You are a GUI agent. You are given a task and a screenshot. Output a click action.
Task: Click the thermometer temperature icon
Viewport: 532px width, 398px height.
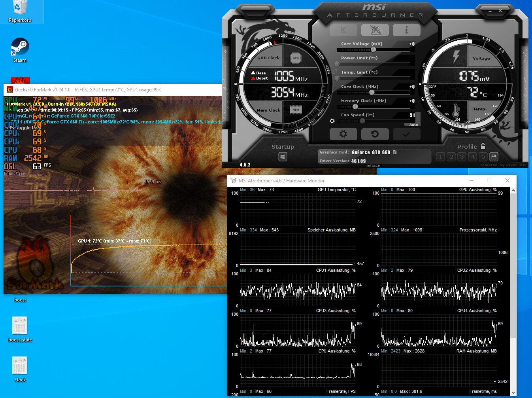click(456, 110)
